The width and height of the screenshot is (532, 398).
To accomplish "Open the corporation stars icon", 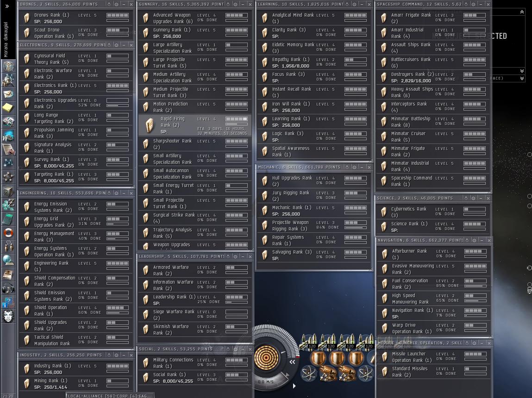I will coord(8,177).
